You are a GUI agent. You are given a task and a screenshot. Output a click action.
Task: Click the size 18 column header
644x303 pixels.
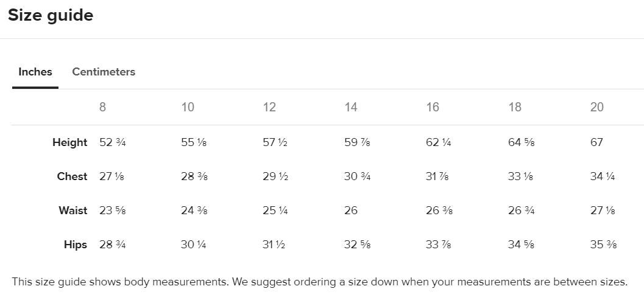tap(515, 107)
